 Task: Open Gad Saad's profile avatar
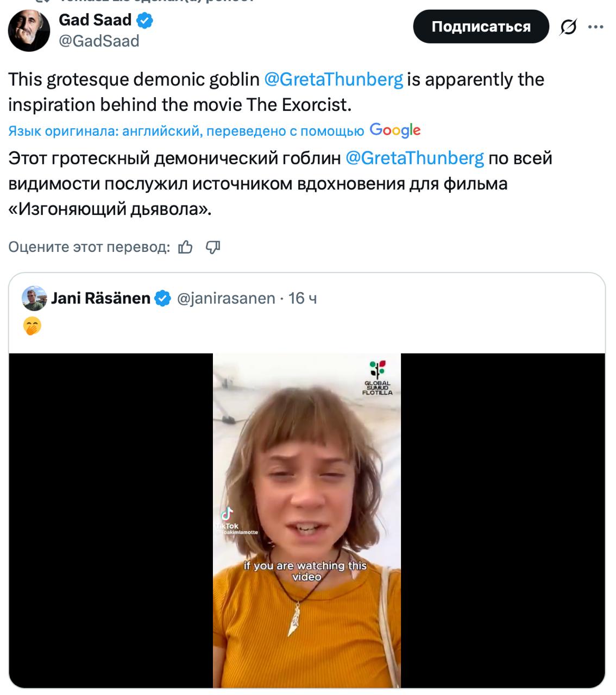[29, 31]
